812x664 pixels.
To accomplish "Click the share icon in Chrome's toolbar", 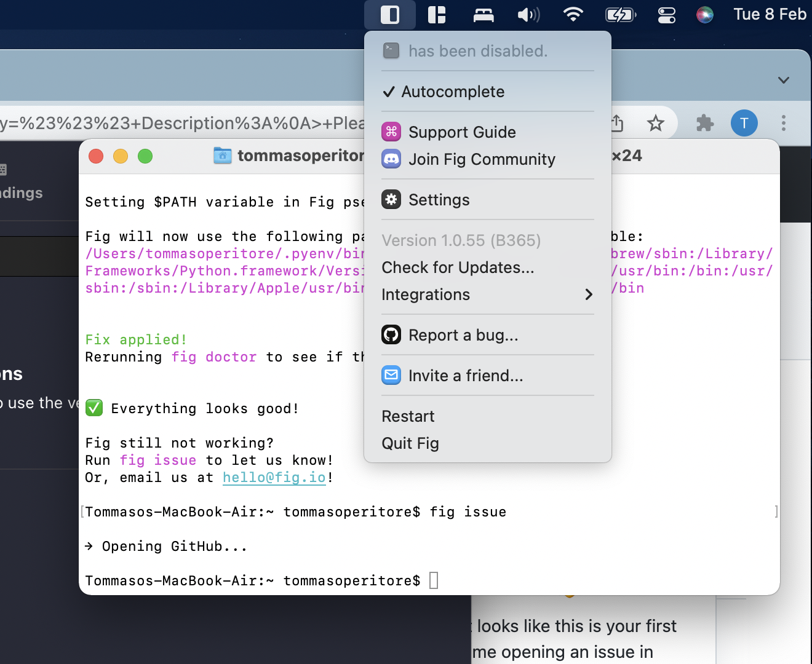I will 616,123.
